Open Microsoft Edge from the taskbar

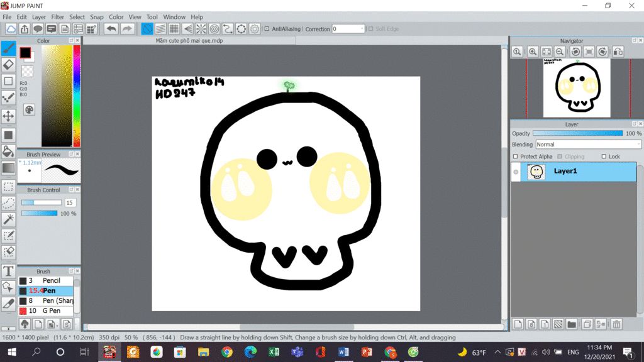tap(250, 352)
